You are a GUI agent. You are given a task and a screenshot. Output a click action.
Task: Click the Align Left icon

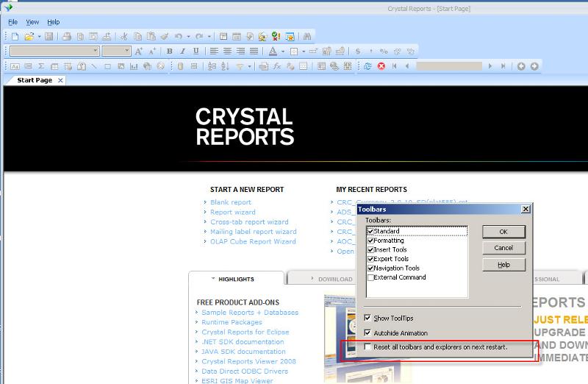click(214, 51)
